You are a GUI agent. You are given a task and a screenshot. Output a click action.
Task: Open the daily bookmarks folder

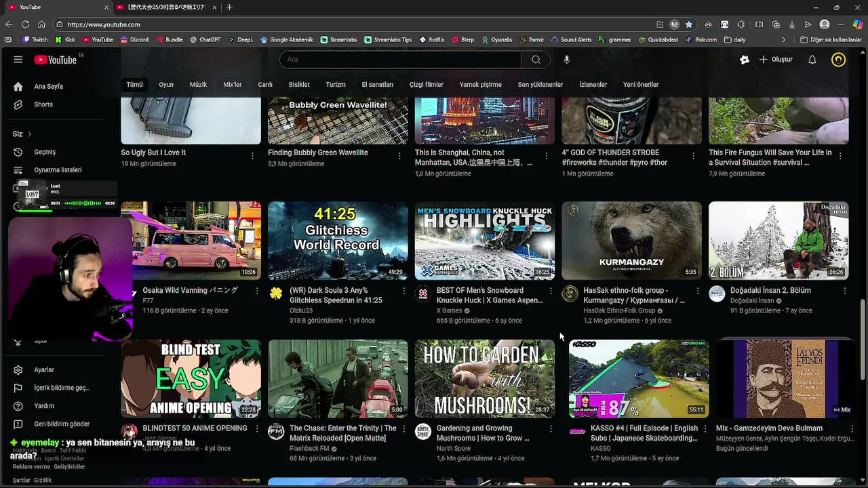click(x=734, y=40)
